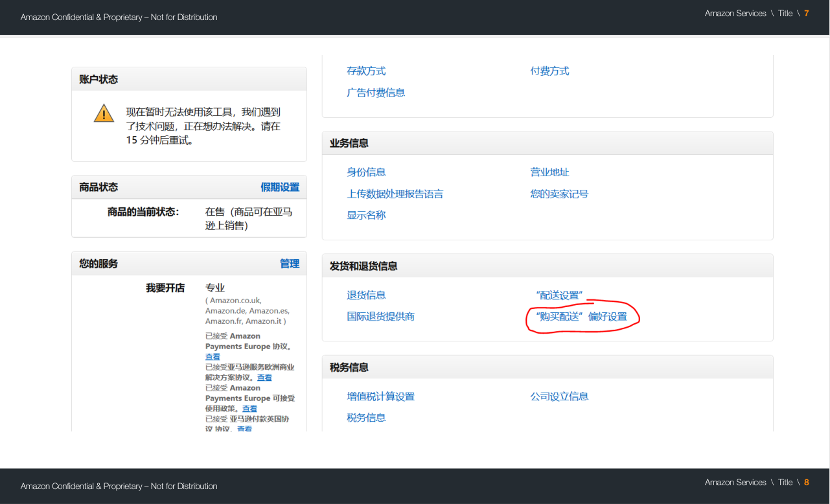The image size is (830, 504).
Task: Select 上传数据处理报告语言
Action: tap(395, 194)
